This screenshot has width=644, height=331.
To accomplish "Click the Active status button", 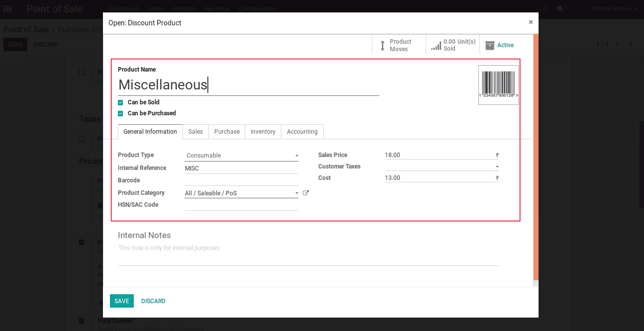I will (x=499, y=45).
